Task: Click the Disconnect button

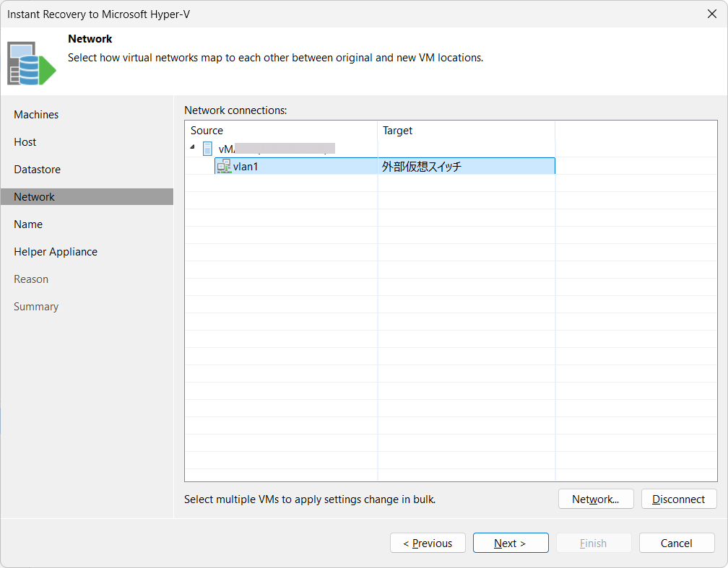Action: coord(679,499)
